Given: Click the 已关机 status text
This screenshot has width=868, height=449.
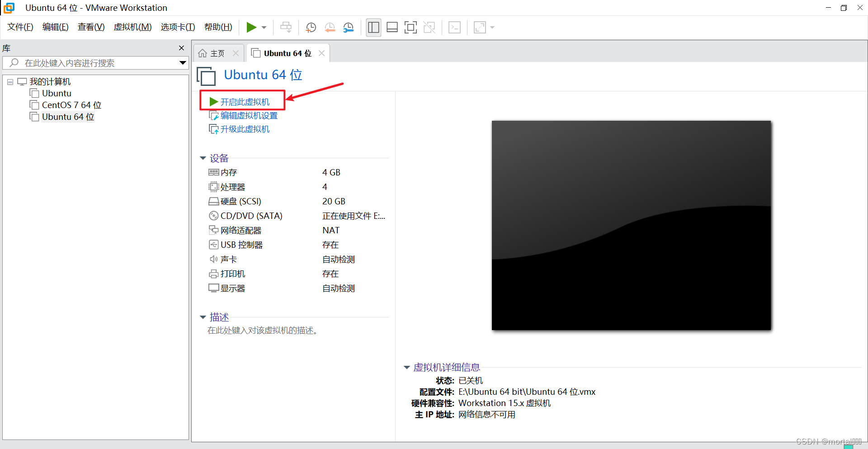Looking at the screenshot, I should [471, 381].
